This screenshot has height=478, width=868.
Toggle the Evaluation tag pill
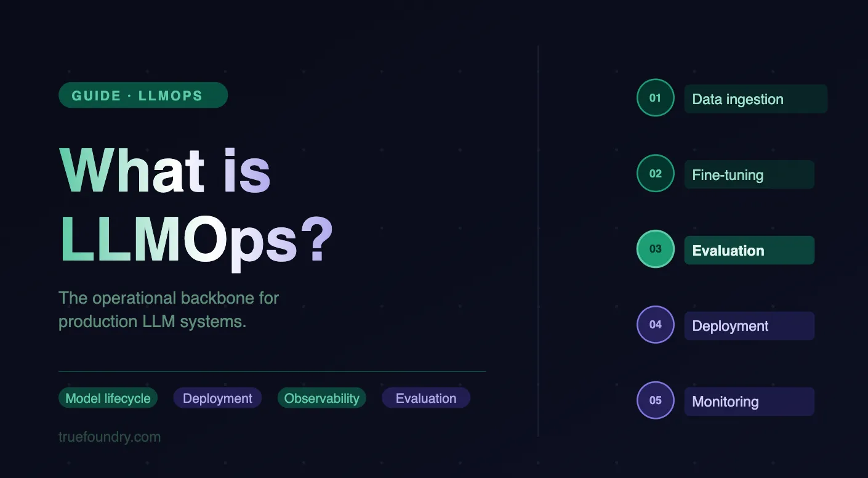(425, 398)
